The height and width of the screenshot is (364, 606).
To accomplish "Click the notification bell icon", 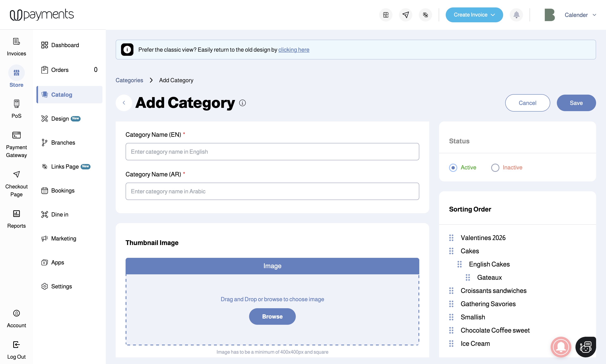I will pos(516,15).
